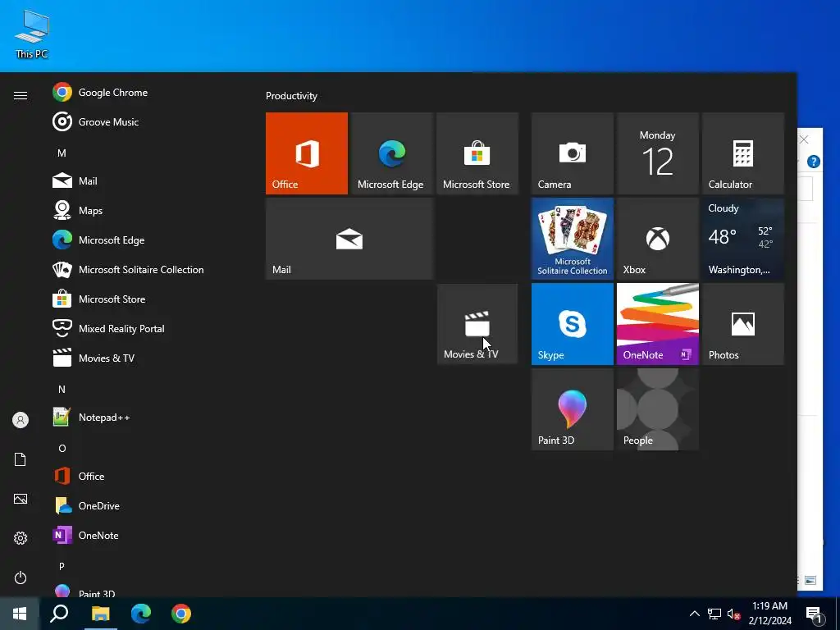Launch the Microsoft Edge tile
840x630 pixels.
point(391,153)
